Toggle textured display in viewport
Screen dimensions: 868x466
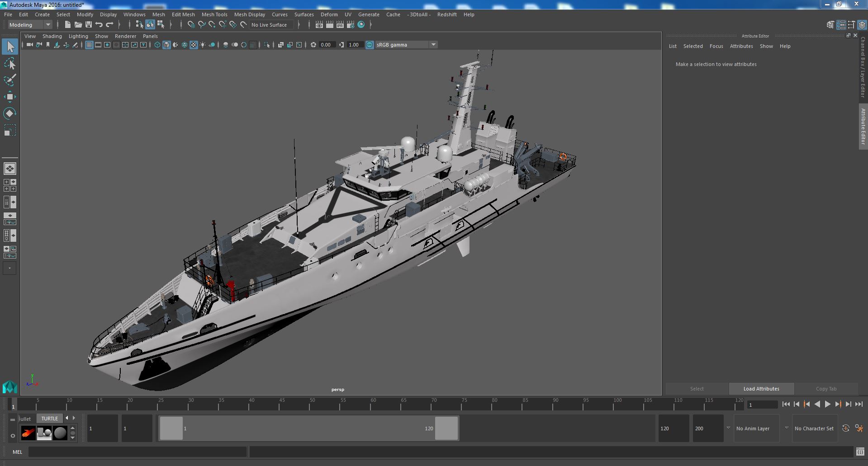coord(194,45)
